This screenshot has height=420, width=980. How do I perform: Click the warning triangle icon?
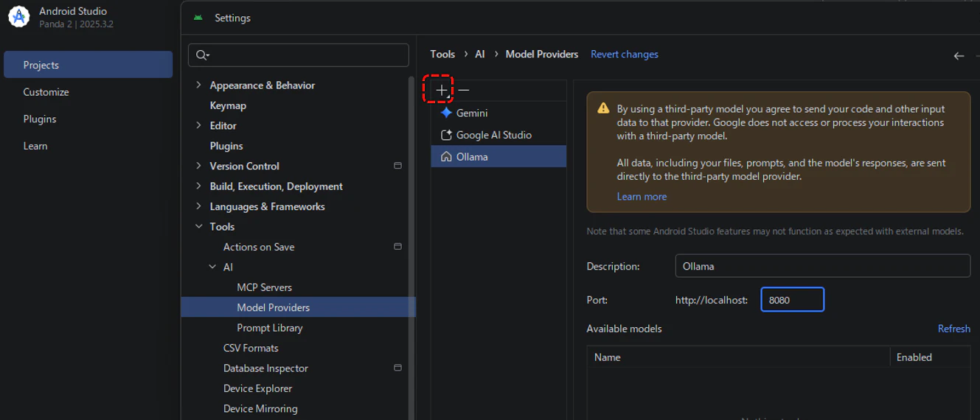pyautogui.click(x=603, y=108)
